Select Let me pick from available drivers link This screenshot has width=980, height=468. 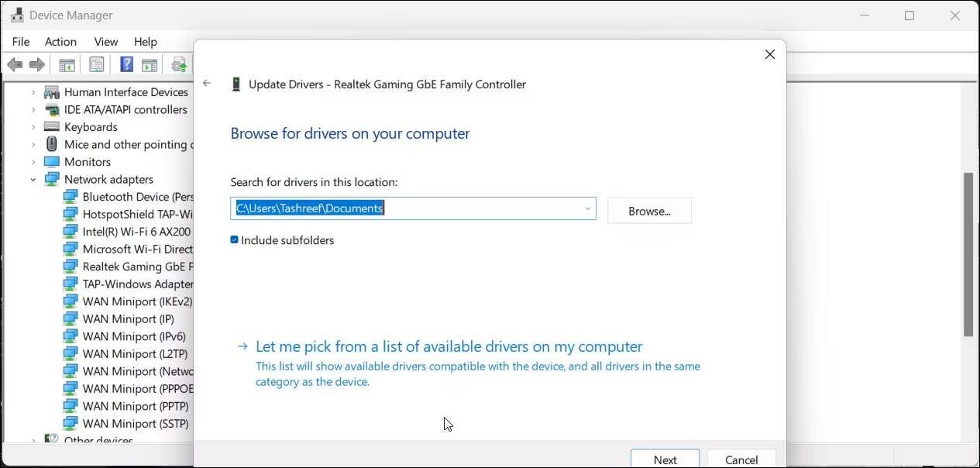pos(449,346)
